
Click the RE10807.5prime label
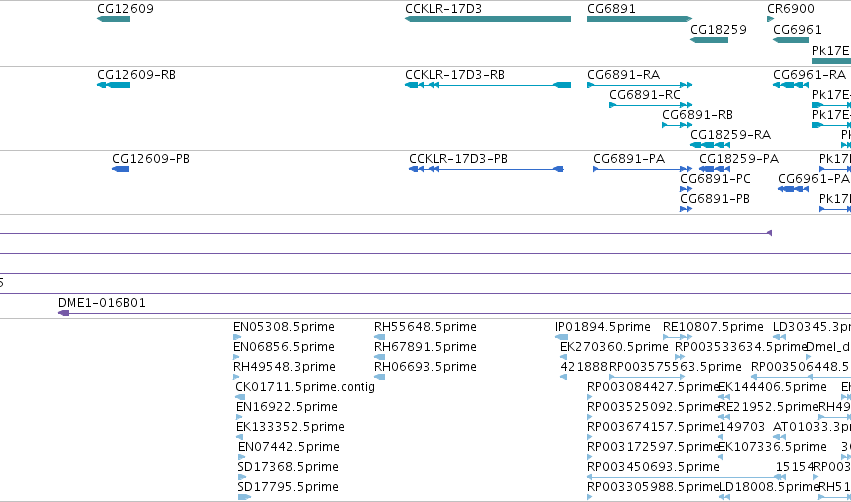pos(713,327)
